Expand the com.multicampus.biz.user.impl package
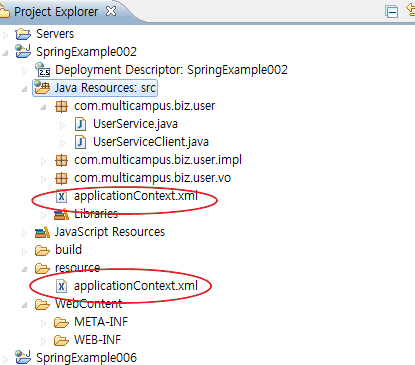 tap(43, 161)
